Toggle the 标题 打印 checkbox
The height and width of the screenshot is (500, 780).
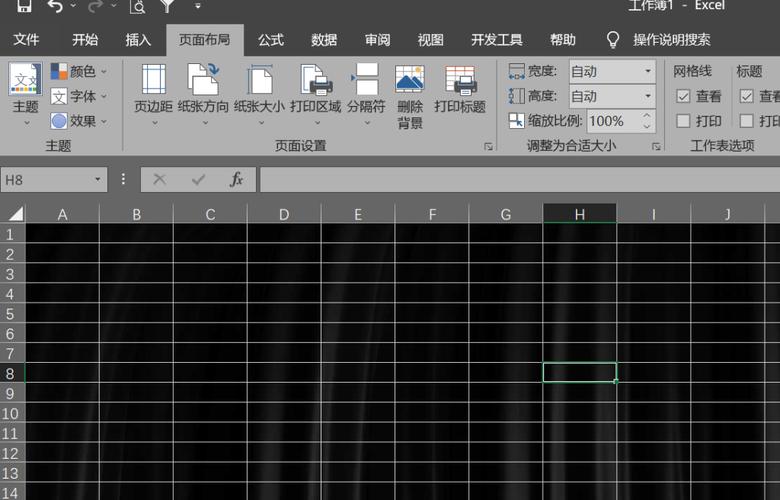(x=747, y=121)
